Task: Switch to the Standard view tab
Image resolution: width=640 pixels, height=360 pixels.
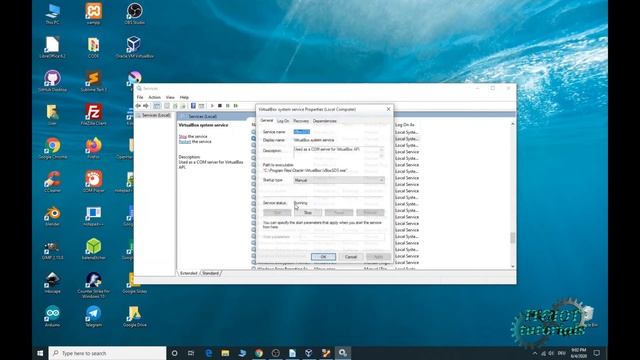Action: (x=211, y=273)
